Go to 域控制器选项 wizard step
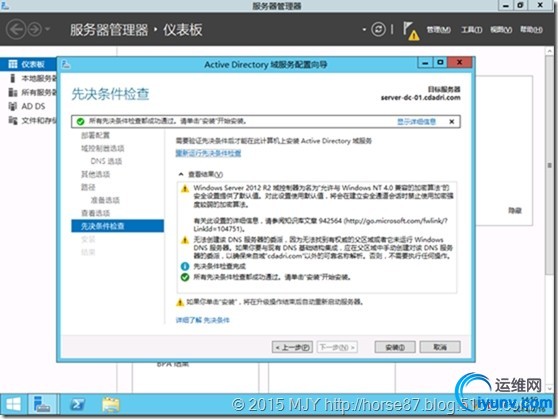The image size is (558, 419). pyautogui.click(x=102, y=148)
